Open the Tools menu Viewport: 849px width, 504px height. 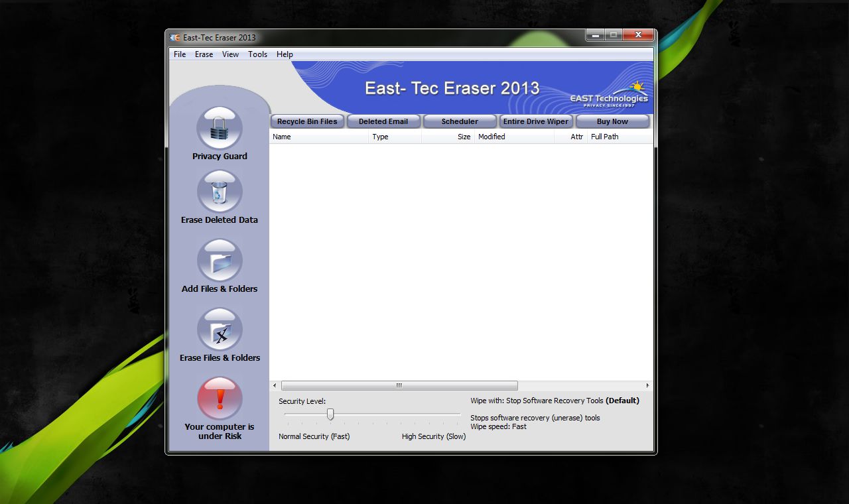[257, 54]
